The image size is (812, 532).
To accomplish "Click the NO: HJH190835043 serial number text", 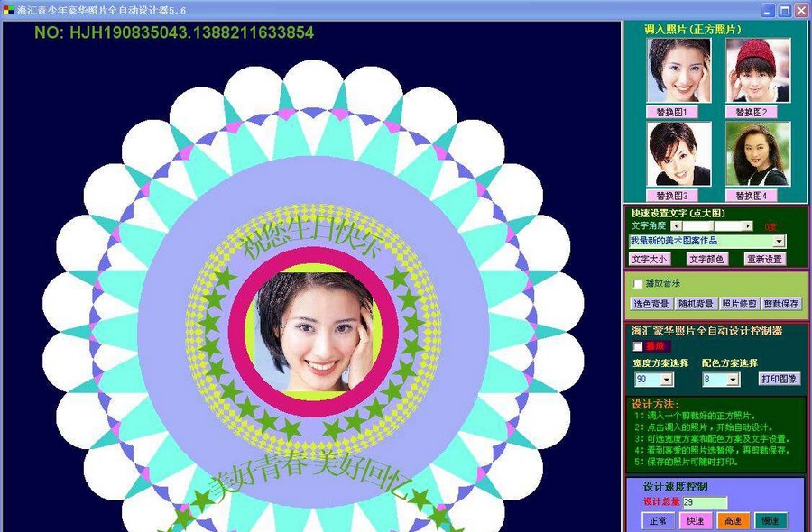I will click(174, 32).
